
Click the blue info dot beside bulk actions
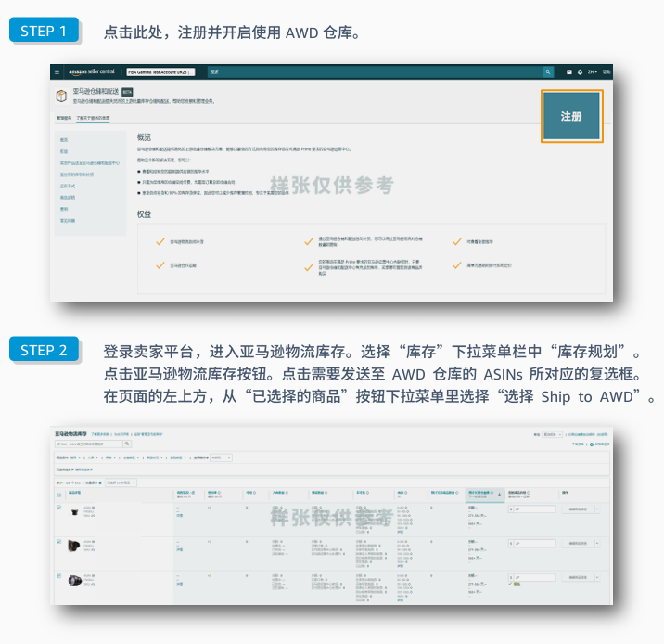click(x=100, y=483)
